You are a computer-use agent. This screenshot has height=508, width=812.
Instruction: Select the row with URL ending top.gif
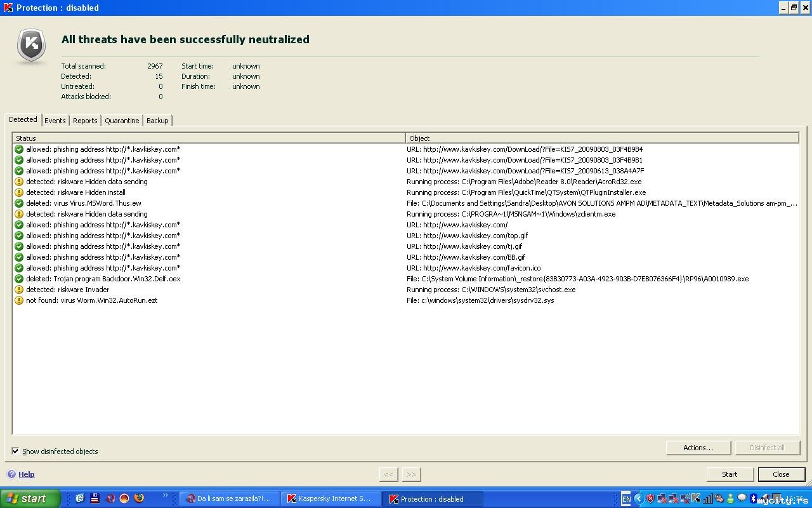406,236
